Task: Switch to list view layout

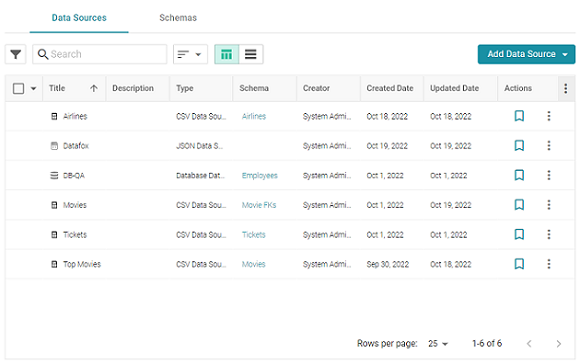Action: click(251, 54)
